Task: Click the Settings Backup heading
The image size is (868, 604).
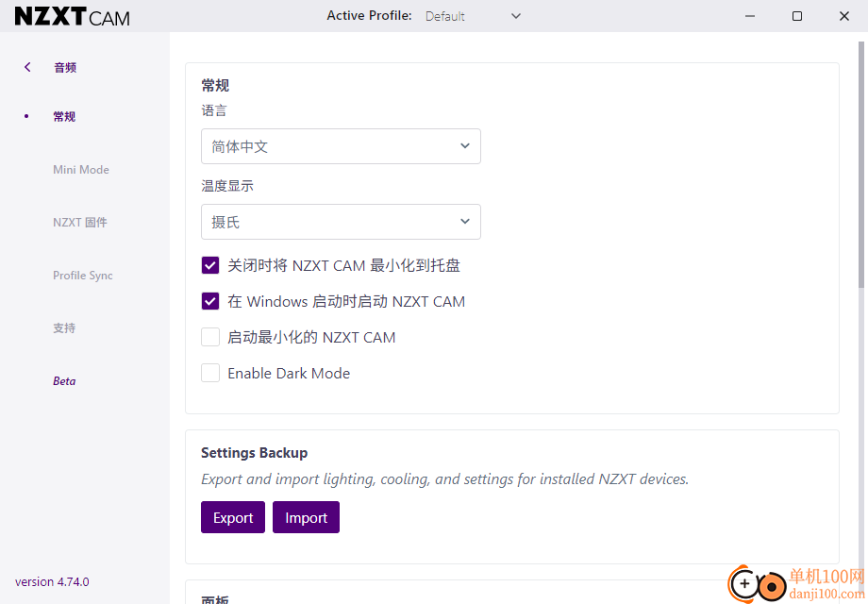Action: click(254, 453)
